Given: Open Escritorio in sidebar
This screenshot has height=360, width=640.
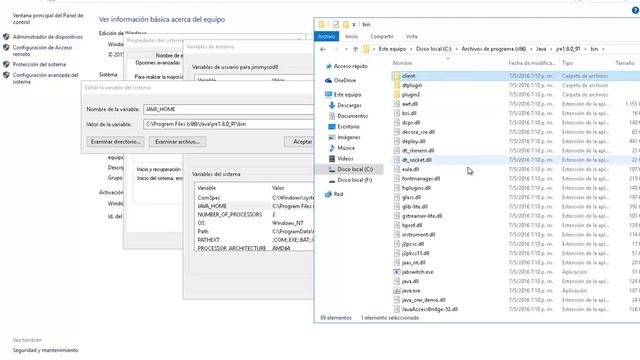Looking at the screenshot, I should pos(348,127).
